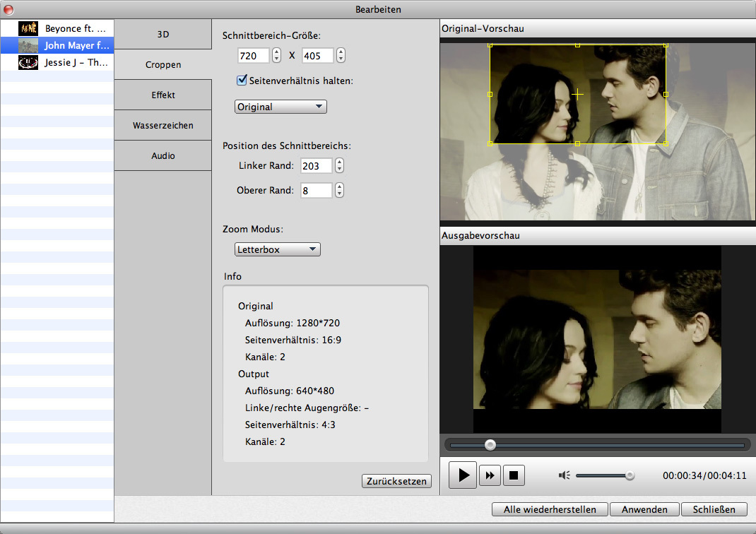Click Alle wiederherstellen button
This screenshot has height=534, width=756.
550,509
